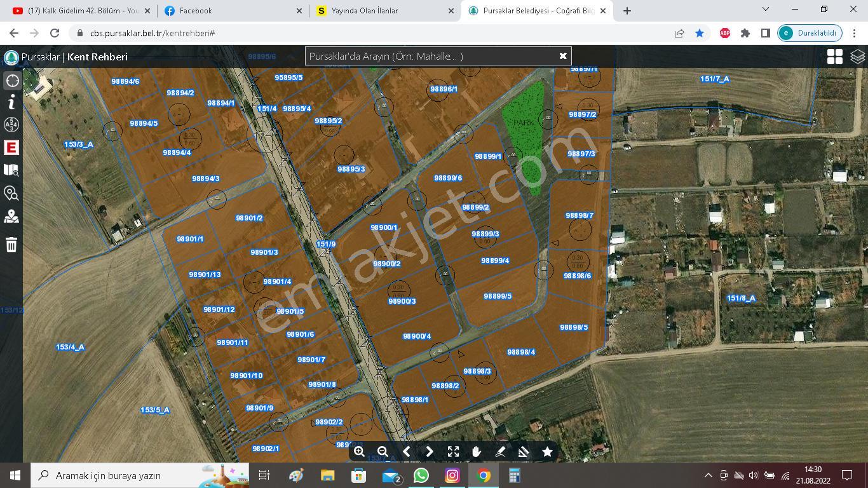Click parcel label 98900/3
This screenshot has width=868, height=488.
coord(402,301)
